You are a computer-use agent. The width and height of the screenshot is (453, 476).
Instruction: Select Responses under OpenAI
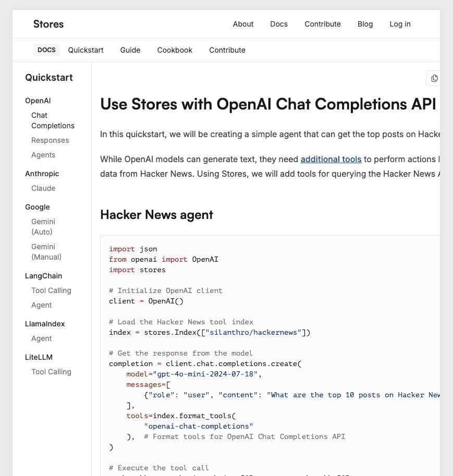(x=50, y=140)
